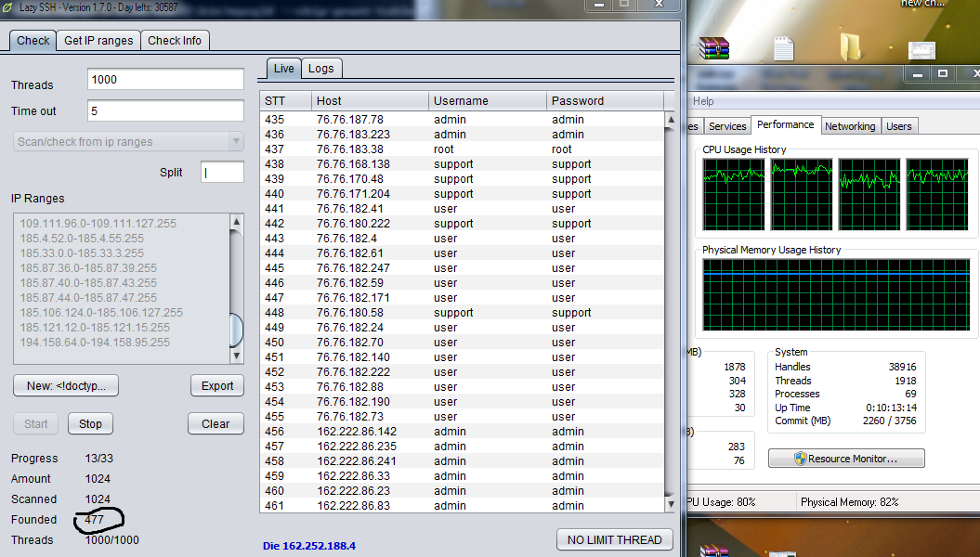
Task: Click the Founded count value 477
Action: pyautogui.click(x=95, y=520)
